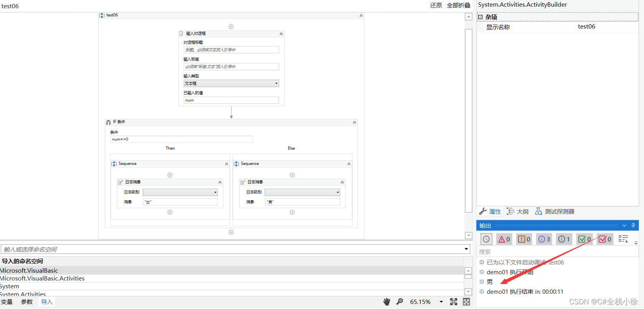Screen dimensions: 644x309
Task: Switch to the 大纲 tab
Action: point(518,211)
